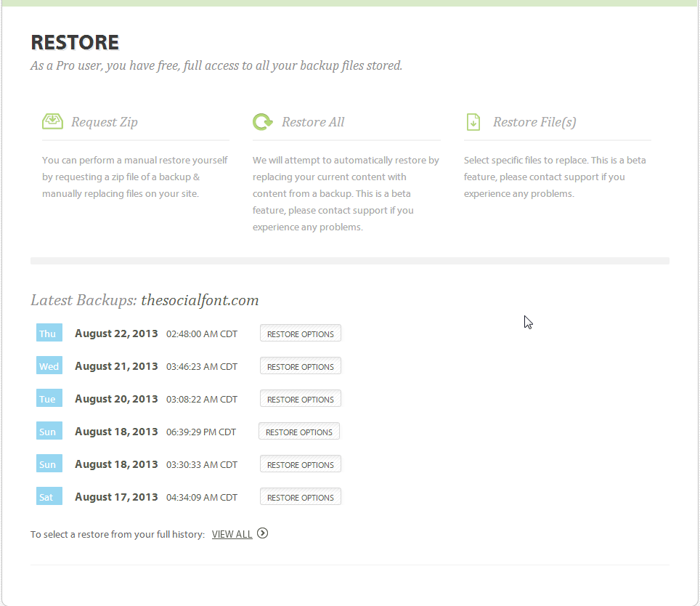Select the Thu day badge
700x606 pixels.
tap(49, 333)
